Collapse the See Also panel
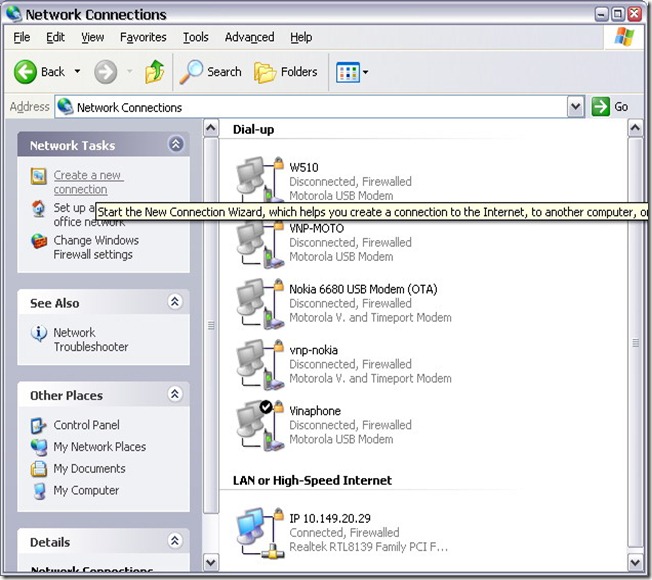 pyautogui.click(x=175, y=301)
